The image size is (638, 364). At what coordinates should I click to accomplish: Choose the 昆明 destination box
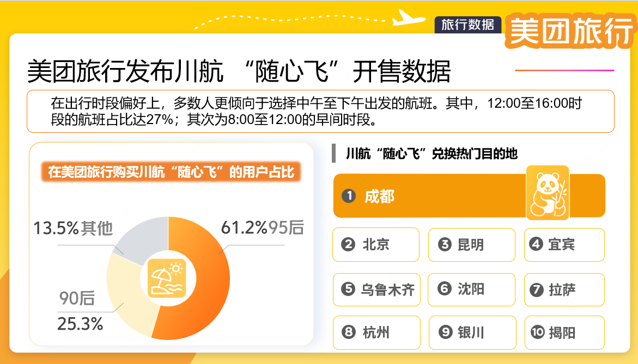pos(471,245)
